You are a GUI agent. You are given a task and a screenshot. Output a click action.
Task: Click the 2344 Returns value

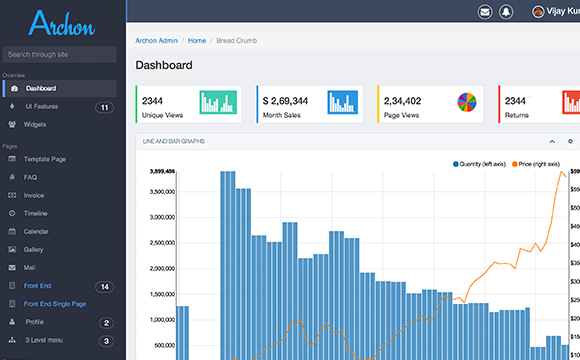[x=515, y=101]
